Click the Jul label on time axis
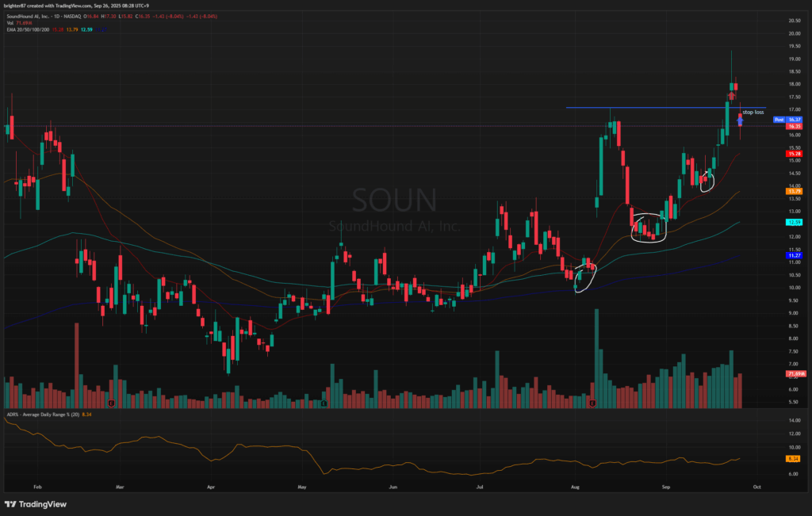Image resolution: width=812 pixels, height=516 pixels. [480, 487]
